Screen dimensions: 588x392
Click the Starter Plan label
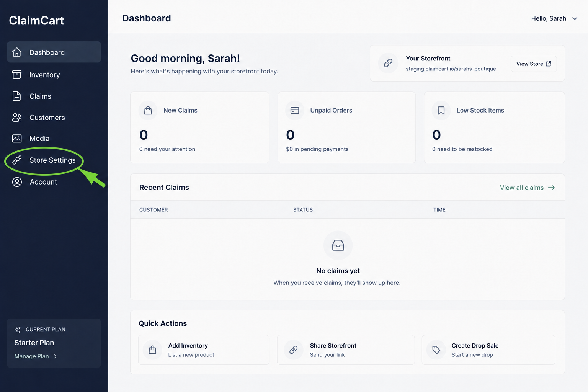[34, 343]
